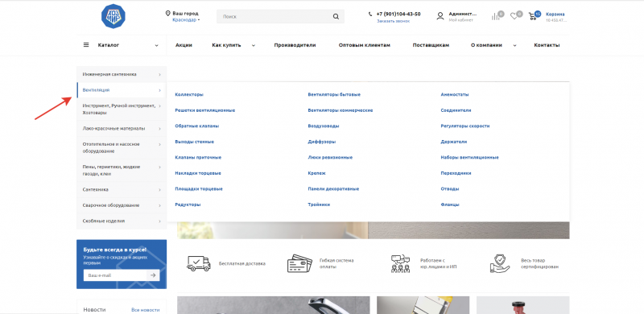This screenshot has height=314, width=644.
Task: Open the Вентиляторы коммерческие subcategory
Action: tap(341, 110)
